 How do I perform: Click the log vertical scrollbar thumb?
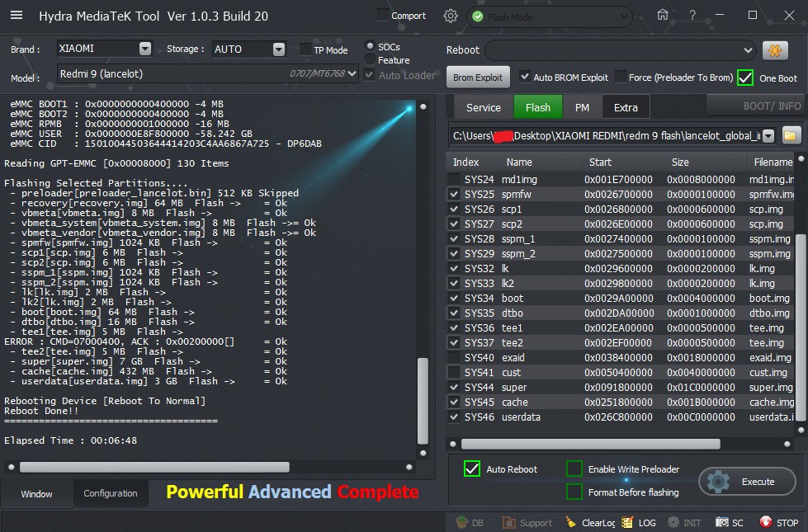tap(423, 401)
